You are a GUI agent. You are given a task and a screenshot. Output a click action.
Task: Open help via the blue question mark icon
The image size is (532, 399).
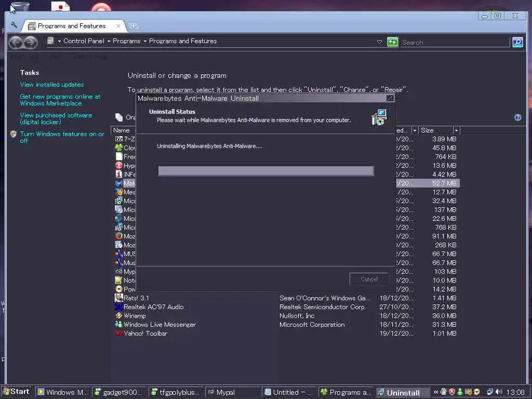pyautogui.click(x=518, y=117)
